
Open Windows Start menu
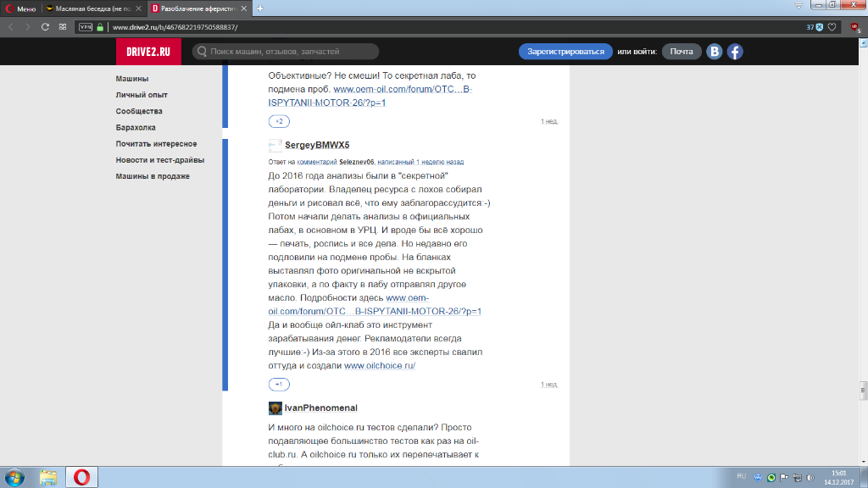pyautogui.click(x=15, y=477)
